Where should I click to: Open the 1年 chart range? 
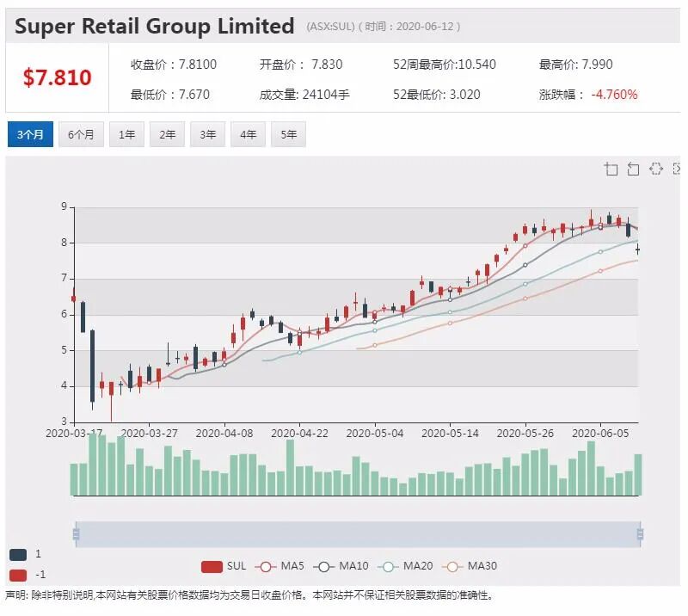(126, 134)
